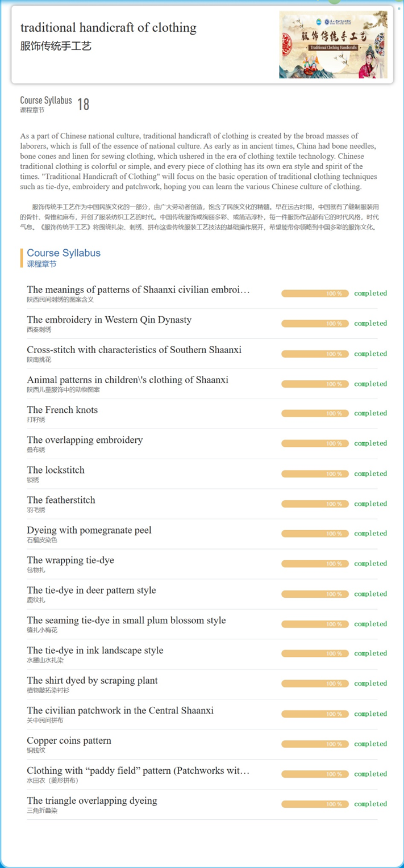The height and width of the screenshot is (868, 404).
Task: Click 'completed' label for 'The shirt dyed by scraping plant'
Action: pyautogui.click(x=370, y=684)
